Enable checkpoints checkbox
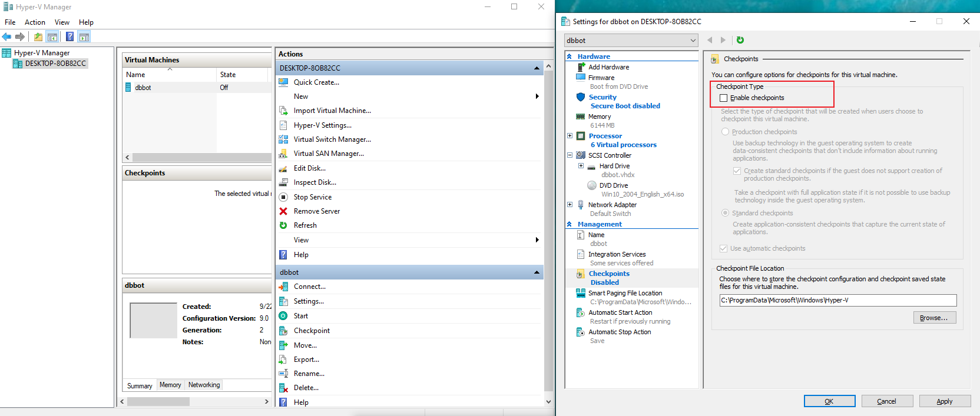Screen dimensions: 980x416 coord(723,98)
